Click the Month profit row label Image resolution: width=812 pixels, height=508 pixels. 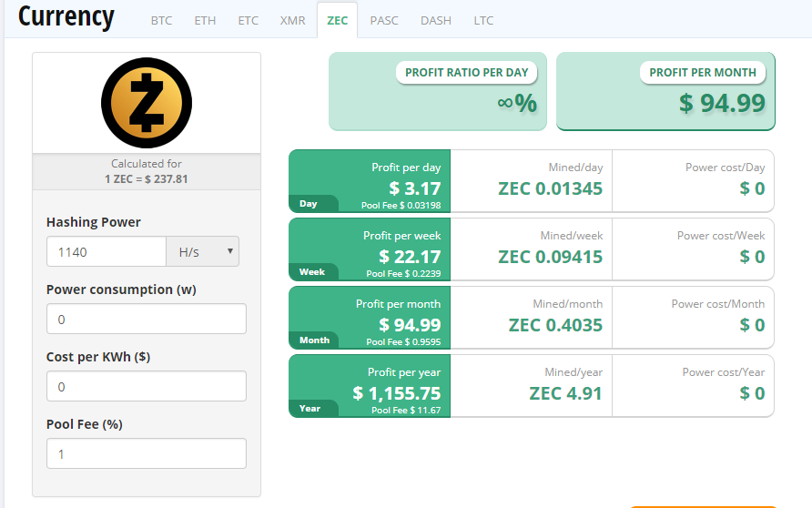(x=314, y=340)
